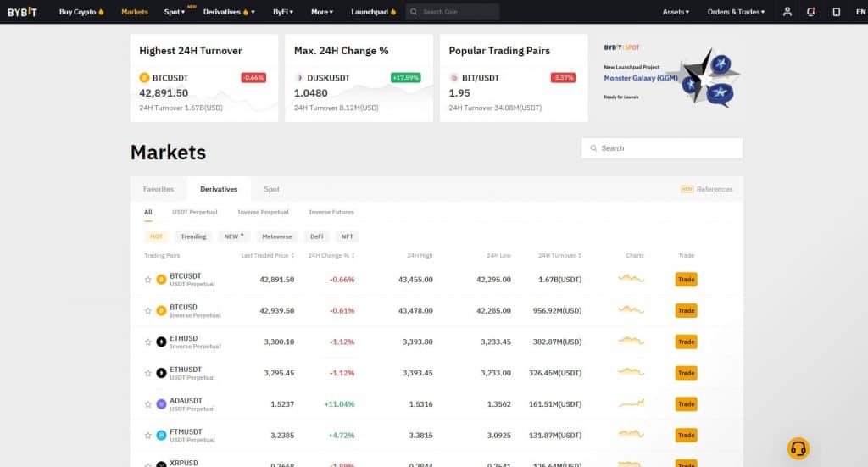View the ADAUSDT row mini chart

631,403
